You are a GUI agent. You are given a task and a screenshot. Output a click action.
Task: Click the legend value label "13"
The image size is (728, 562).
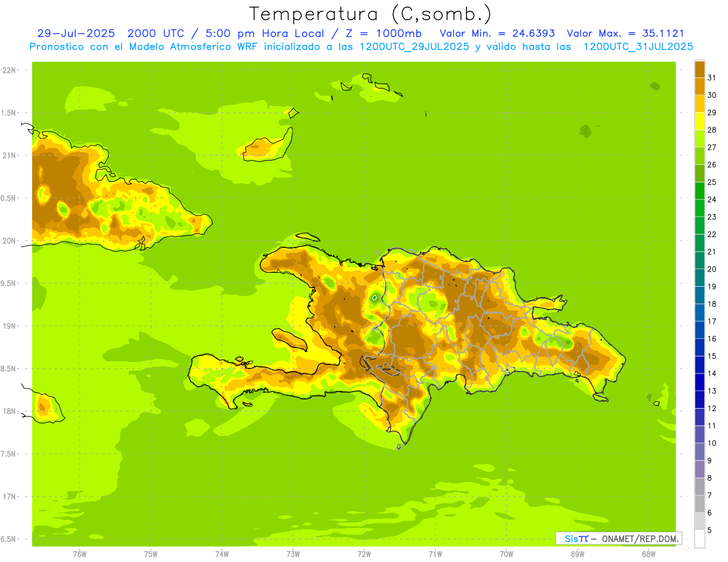pos(712,391)
